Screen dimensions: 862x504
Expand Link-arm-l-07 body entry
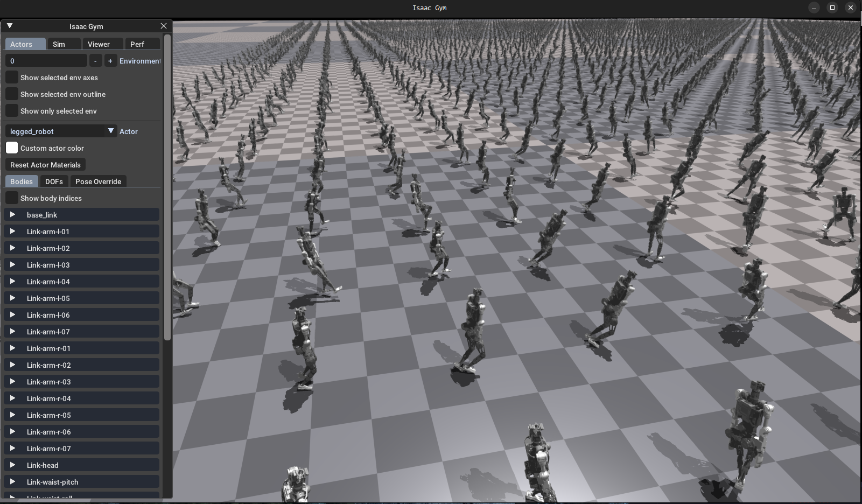[82, 332]
